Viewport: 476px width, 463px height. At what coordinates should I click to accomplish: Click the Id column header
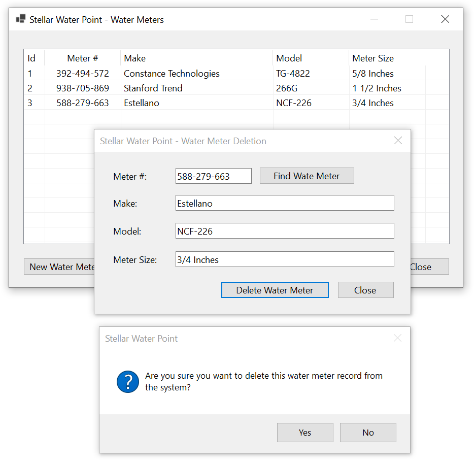tap(35, 58)
